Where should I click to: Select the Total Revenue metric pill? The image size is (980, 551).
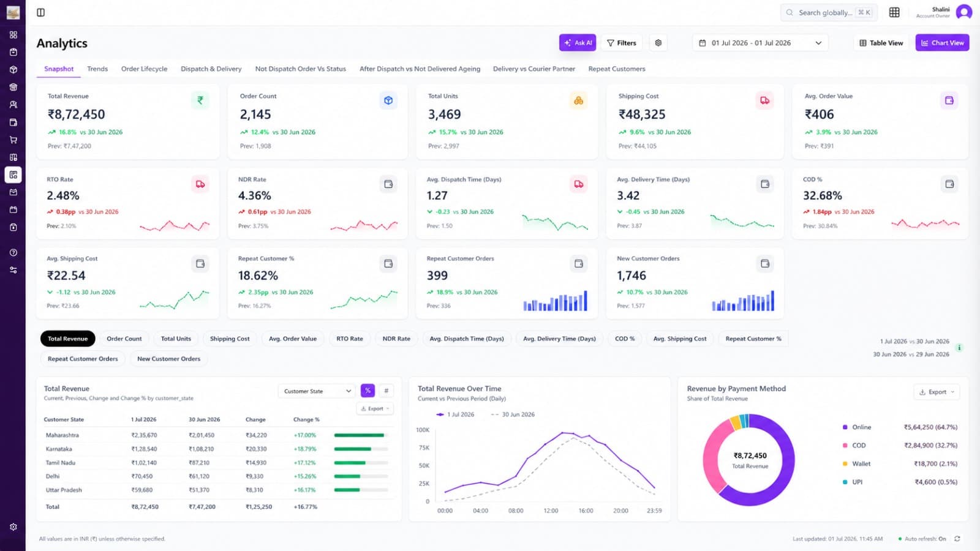pos(68,339)
